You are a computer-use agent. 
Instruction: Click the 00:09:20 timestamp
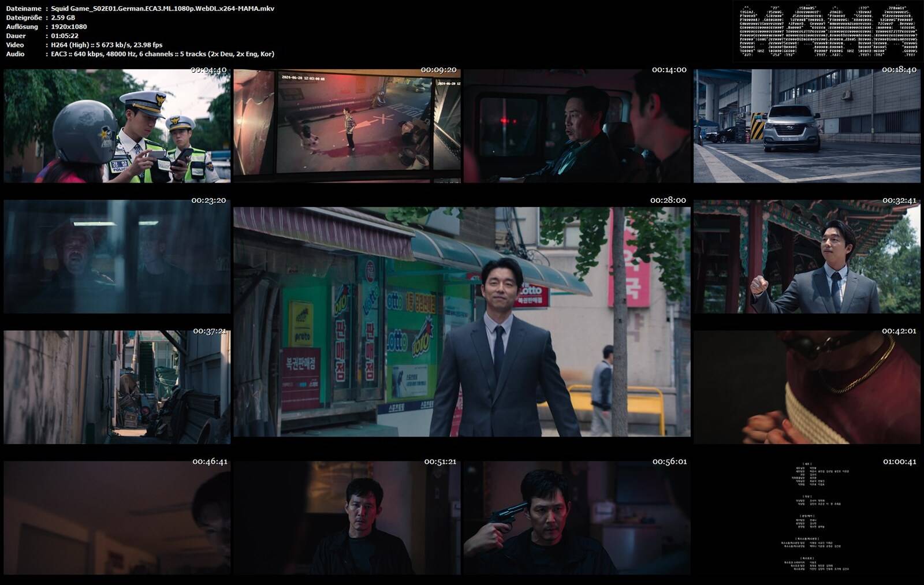pos(439,70)
